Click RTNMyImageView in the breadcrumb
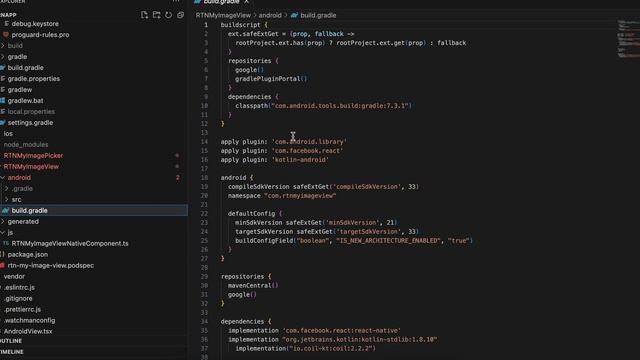 [x=223, y=16]
